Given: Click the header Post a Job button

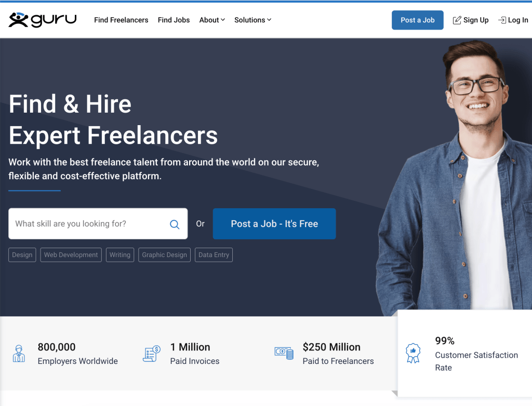Looking at the screenshot, I should click(417, 20).
